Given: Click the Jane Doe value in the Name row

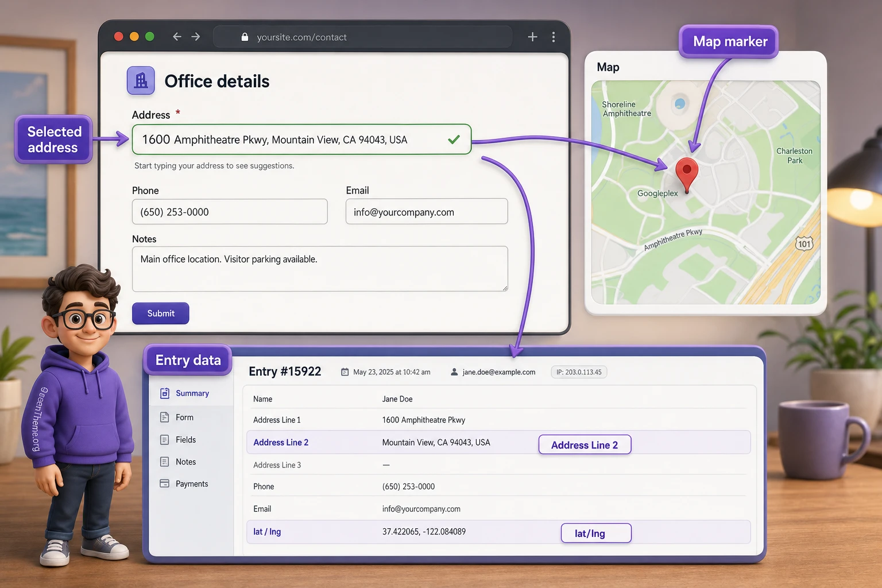Looking at the screenshot, I should 397,399.
